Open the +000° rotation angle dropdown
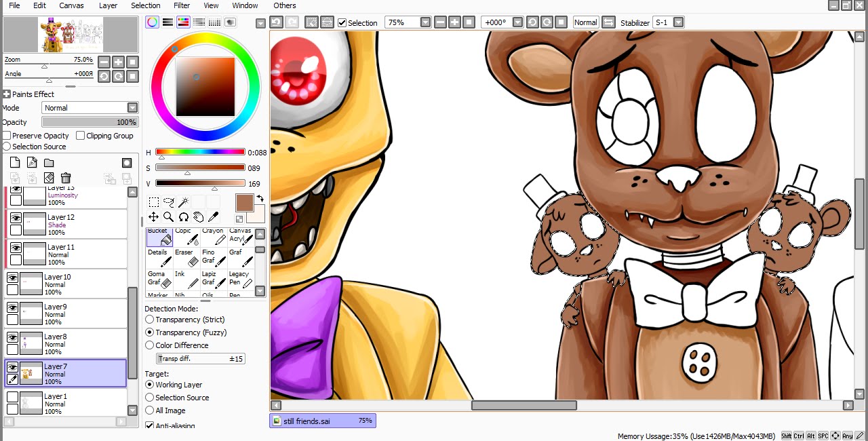 (517, 22)
